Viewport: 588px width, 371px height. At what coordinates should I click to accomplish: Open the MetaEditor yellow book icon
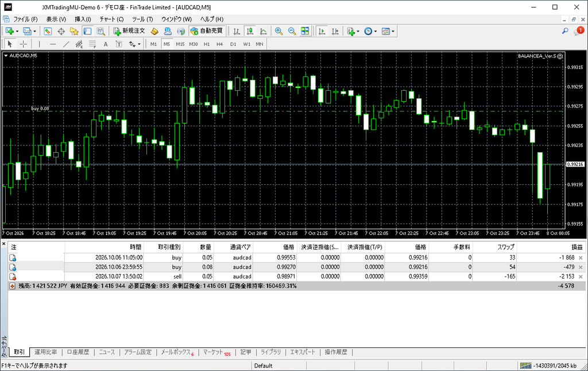point(154,31)
